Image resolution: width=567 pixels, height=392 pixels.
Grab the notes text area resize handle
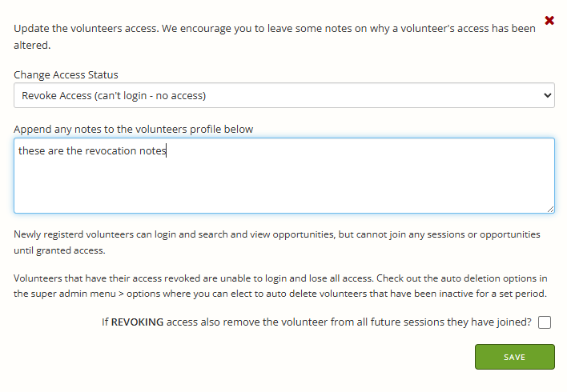[x=550, y=209]
